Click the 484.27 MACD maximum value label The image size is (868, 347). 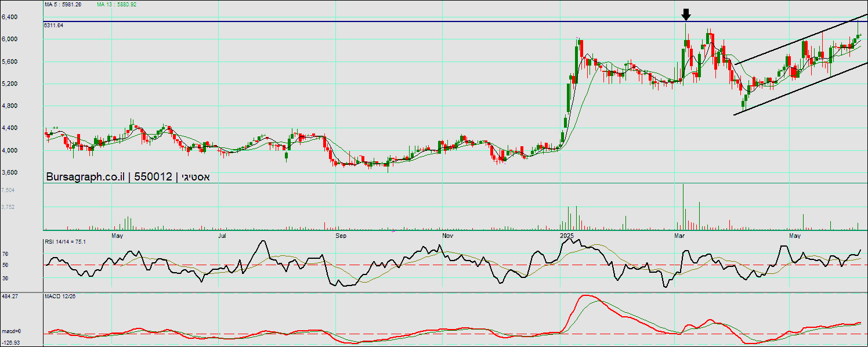[x=10, y=297]
